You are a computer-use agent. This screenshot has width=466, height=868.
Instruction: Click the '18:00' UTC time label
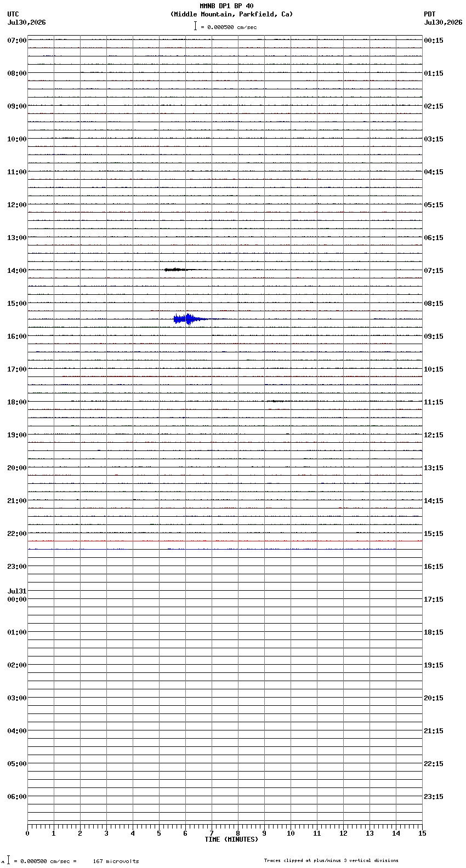point(17,402)
